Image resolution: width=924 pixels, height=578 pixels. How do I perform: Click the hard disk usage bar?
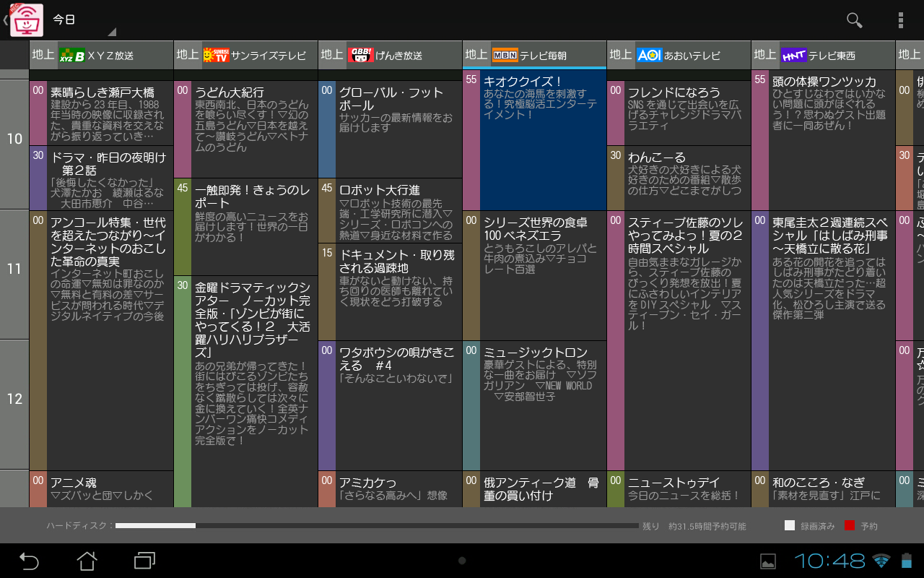pyautogui.click(x=377, y=526)
